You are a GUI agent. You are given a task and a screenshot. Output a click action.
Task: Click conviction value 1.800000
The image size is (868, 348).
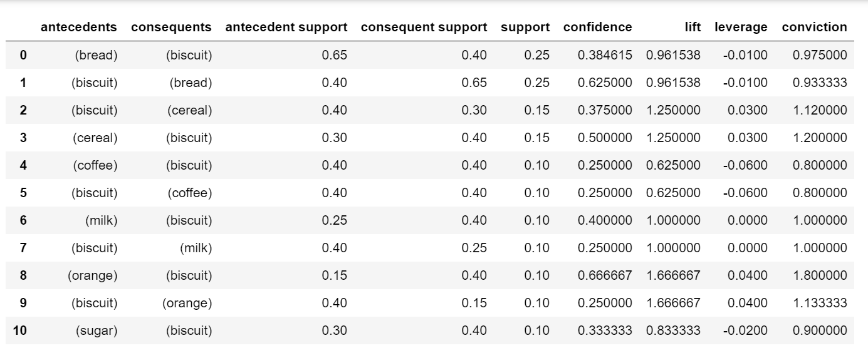click(x=820, y=276)
